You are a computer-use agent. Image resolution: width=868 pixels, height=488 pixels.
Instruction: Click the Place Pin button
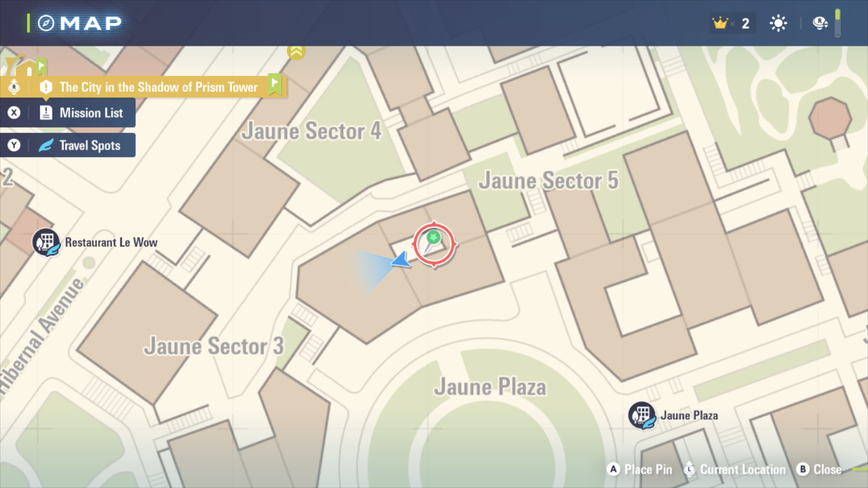(640, 469)
